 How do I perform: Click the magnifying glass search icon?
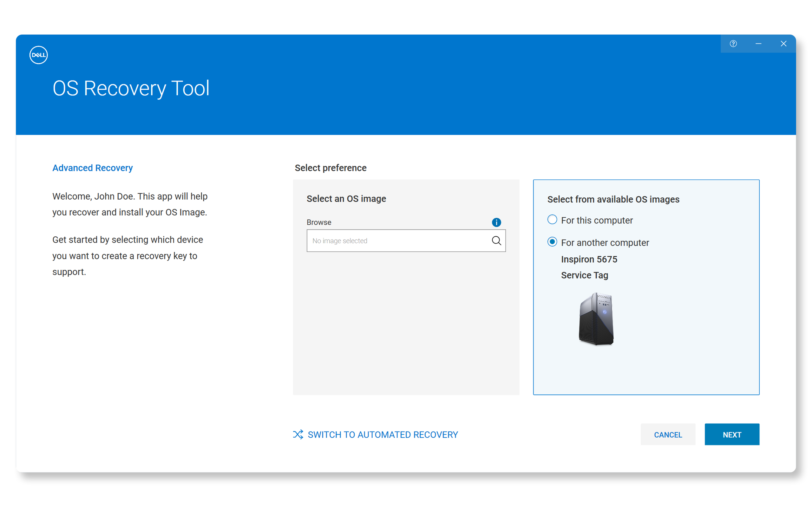pos(496,241)
